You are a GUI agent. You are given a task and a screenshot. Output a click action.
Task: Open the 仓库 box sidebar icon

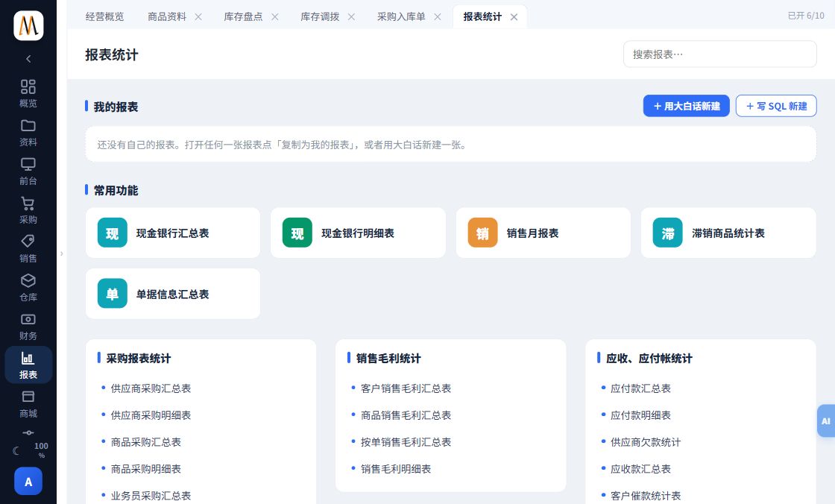click(x=28, y=288)
